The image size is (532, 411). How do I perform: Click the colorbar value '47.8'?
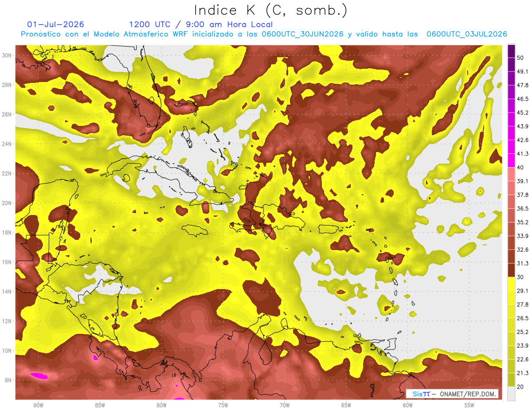[522, 85]
